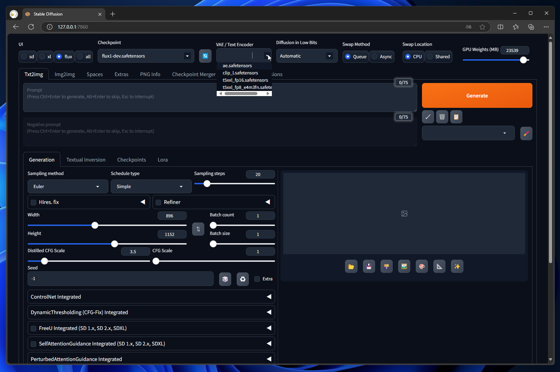Click the red pen edit styles icon
560x372 pixels.
tap(526, 134)
